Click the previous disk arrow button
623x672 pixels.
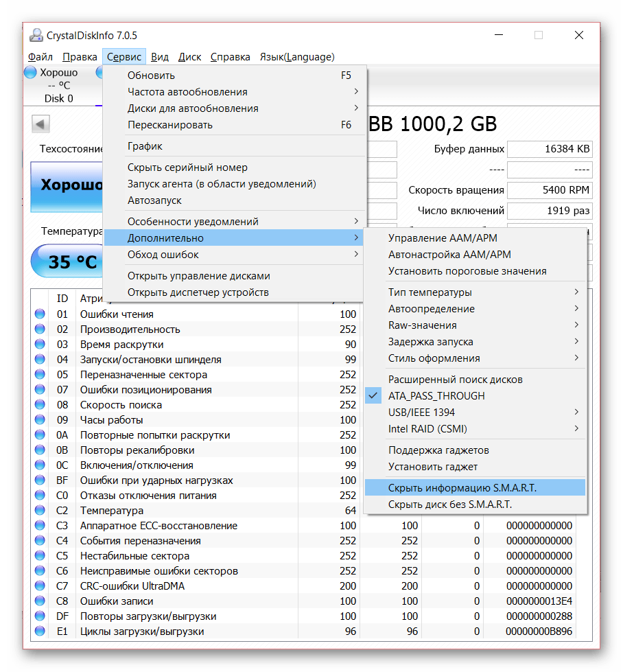click(x=40, y=124)
